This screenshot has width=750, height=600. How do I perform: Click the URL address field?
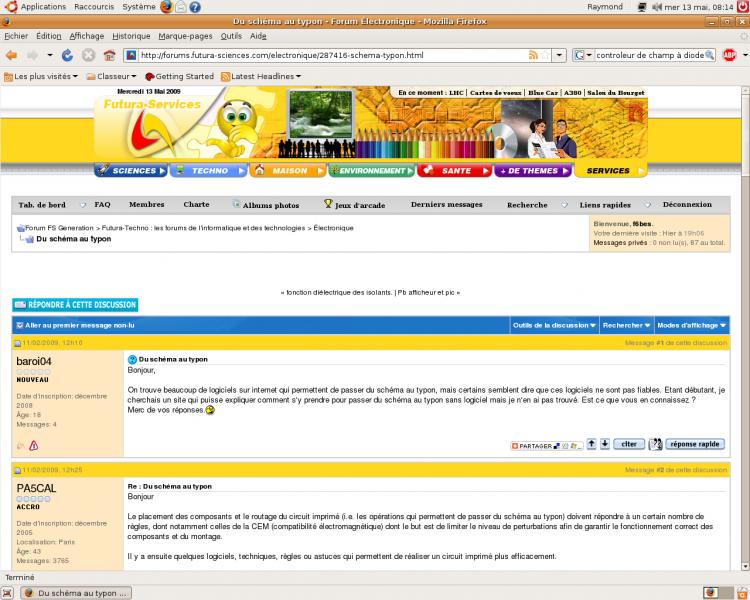tap(333, 56)
